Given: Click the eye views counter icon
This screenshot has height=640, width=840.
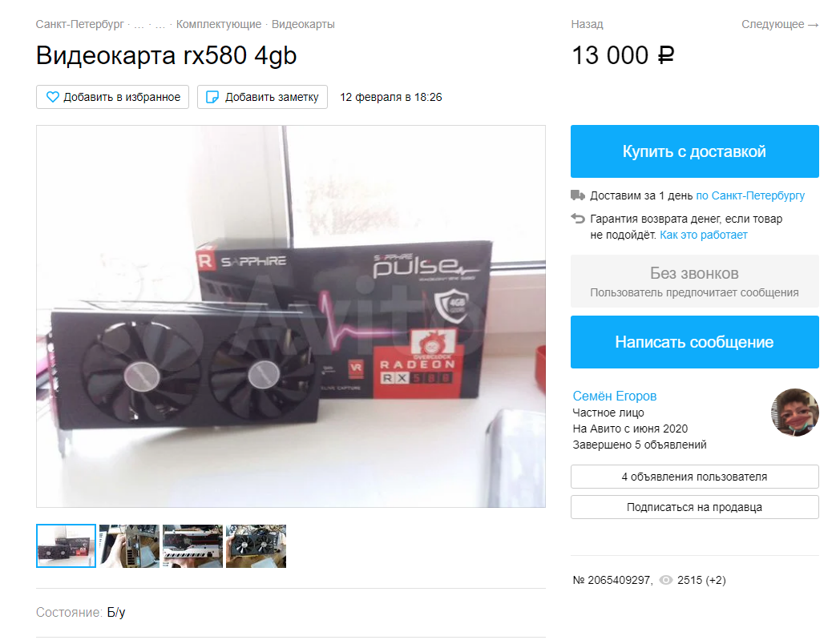Looking at the screenshot, I should tap(665, 580).
